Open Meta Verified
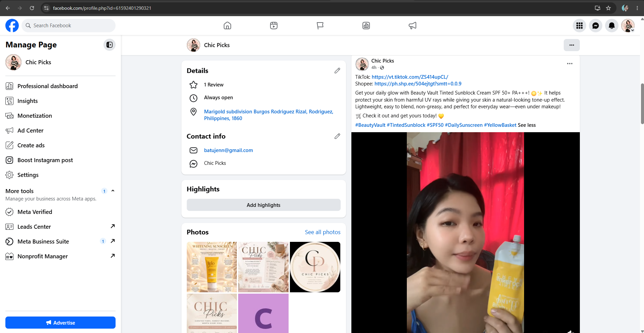Viewport: 644px width, 333px height. 60,212
